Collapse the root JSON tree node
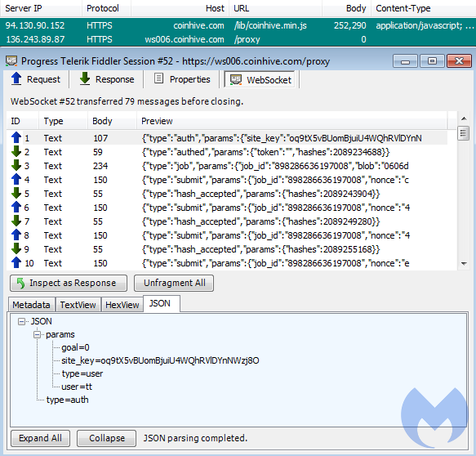476x456 pixels. pos(21,321)
